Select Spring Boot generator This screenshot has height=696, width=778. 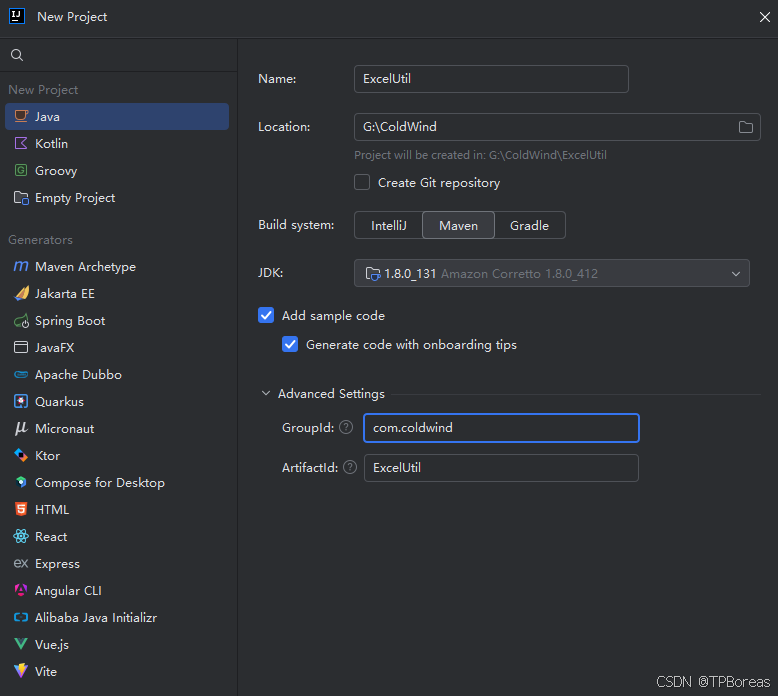(x=117, y=321)
